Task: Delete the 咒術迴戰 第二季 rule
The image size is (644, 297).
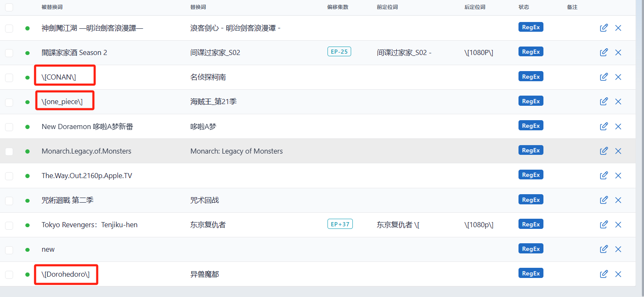Action: click(618, 200)
